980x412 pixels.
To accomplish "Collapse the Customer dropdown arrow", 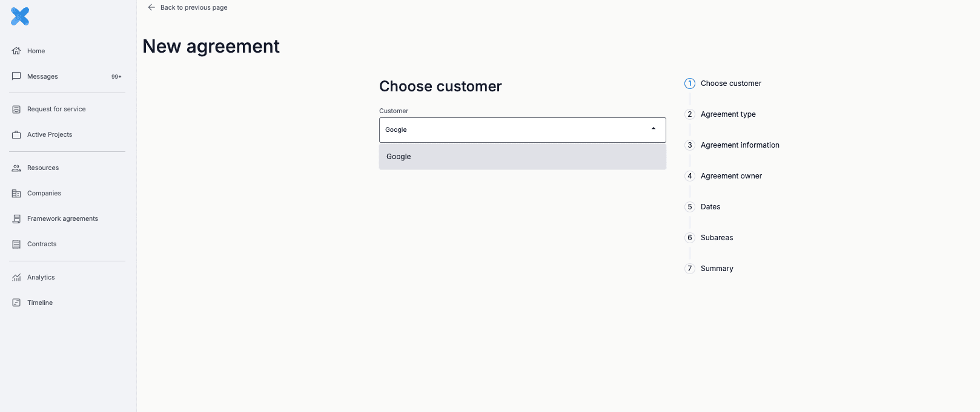I will coord(654,129).
